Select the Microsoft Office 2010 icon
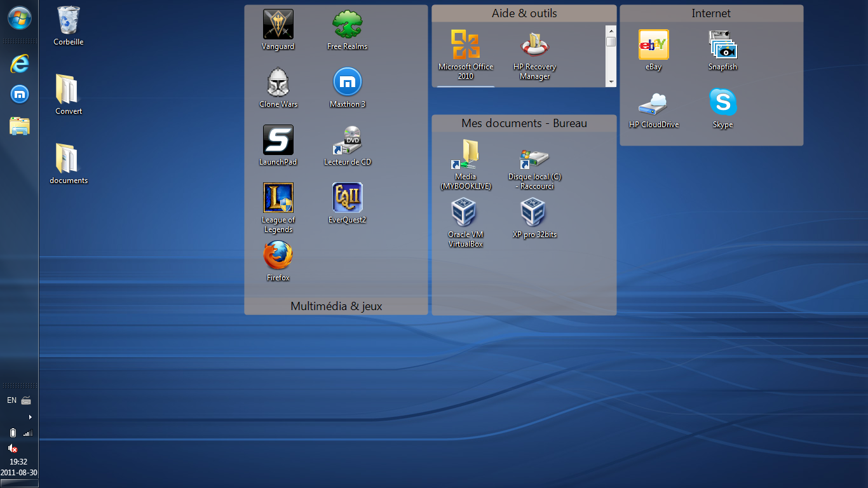The image size is (868, 488). point(466,55)
